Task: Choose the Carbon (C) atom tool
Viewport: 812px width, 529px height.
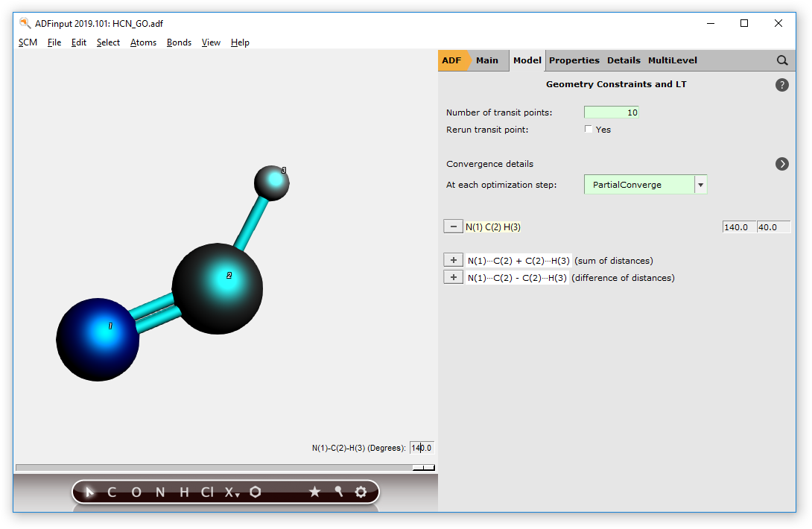Action: 111,492
